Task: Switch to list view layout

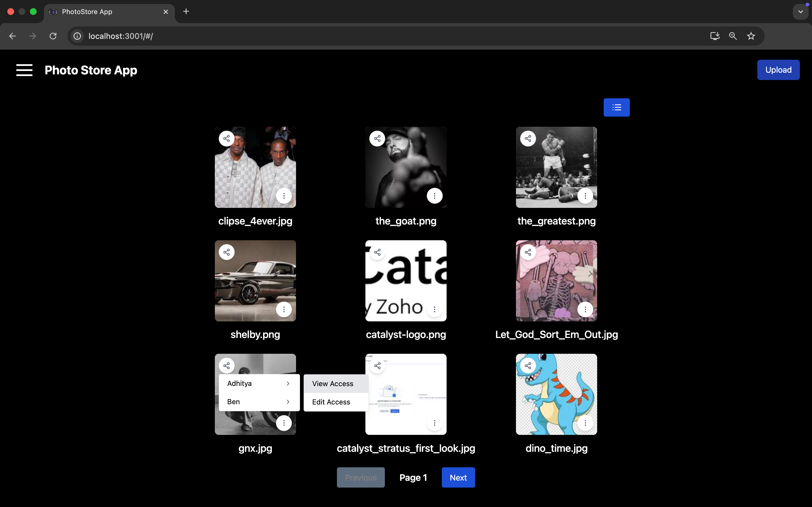Action: tap(616, 107)
